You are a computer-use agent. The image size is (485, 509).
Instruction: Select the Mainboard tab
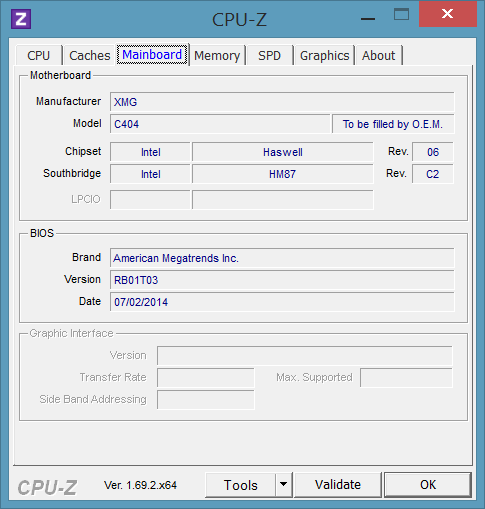[152, 55]
